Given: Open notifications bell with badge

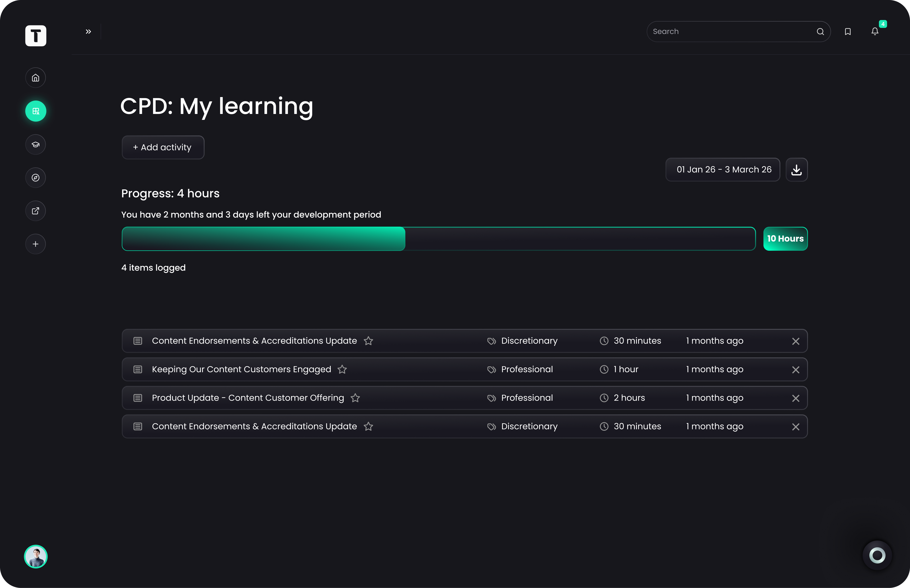Looking at the screenshot, I should (x=875, y=32).
